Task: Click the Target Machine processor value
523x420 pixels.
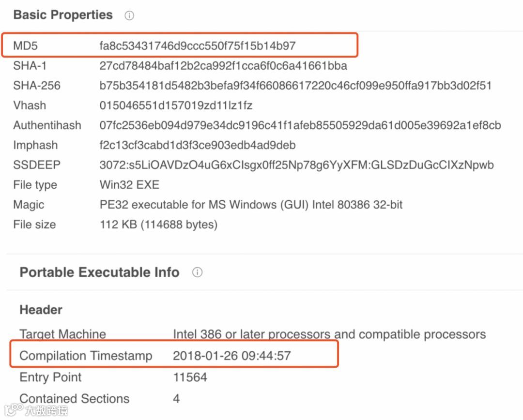Action: (329, 334)
